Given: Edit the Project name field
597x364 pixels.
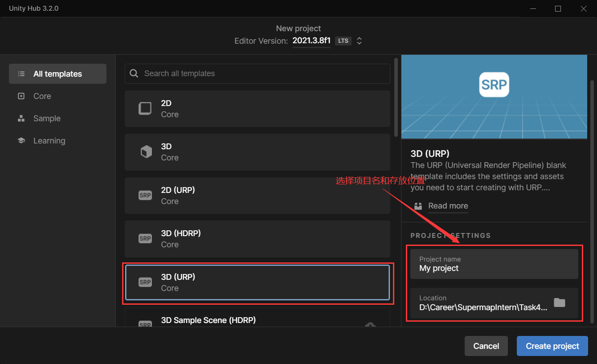Looking at the screenshot, I should (494, 264).
